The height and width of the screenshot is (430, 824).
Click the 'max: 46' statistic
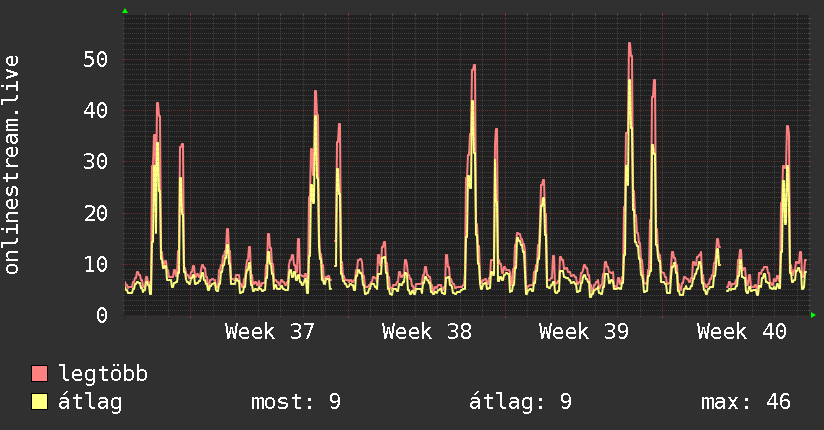[746, 402]
